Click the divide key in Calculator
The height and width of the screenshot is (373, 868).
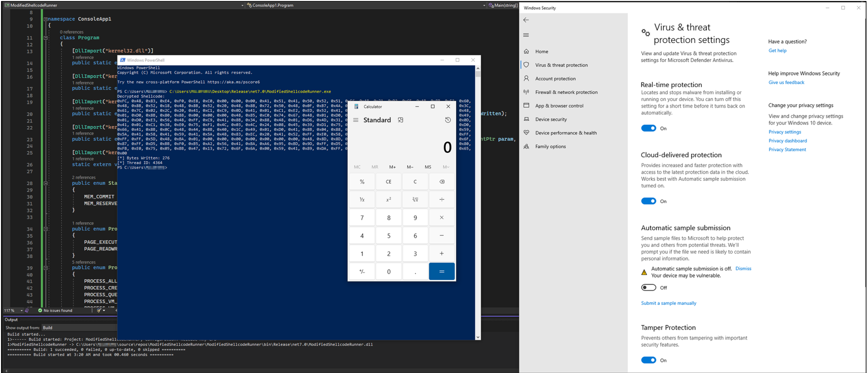pyautogui.click(x=442, y=199)
